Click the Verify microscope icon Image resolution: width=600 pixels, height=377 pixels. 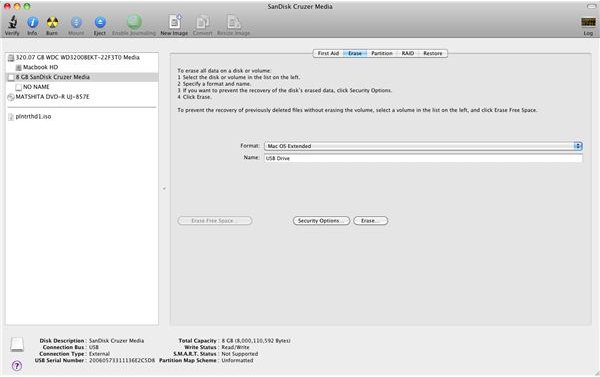pyautogui.click(x=13, y=22)
